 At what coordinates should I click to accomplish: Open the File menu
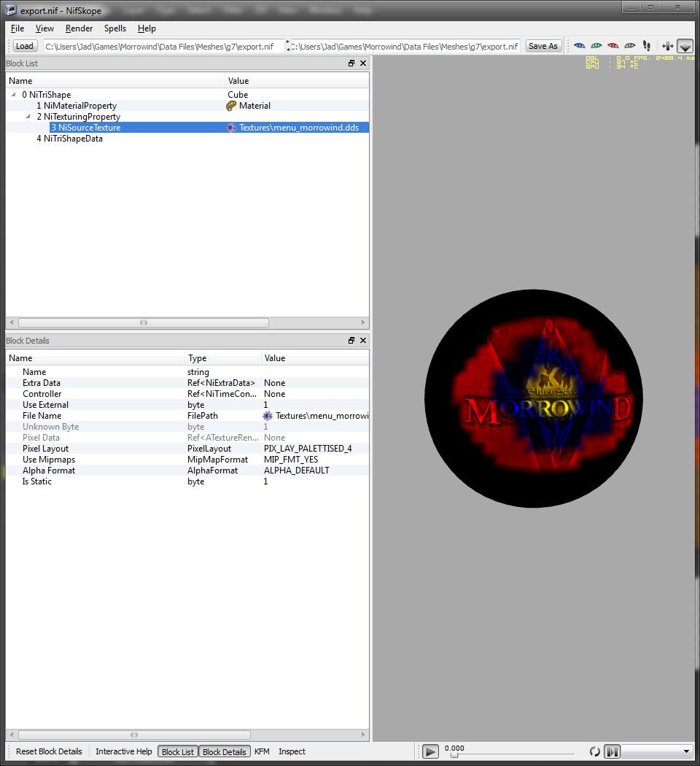click(x=17, y=28)
